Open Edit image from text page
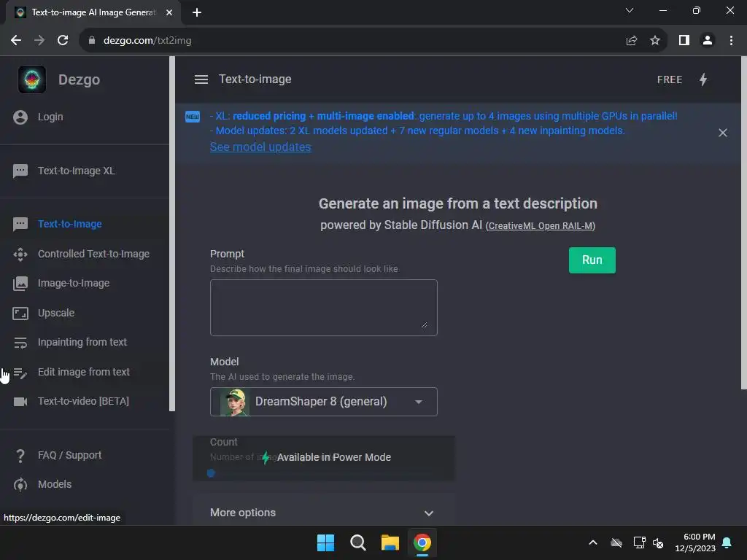747x560 pixels. tap(83, 372)
